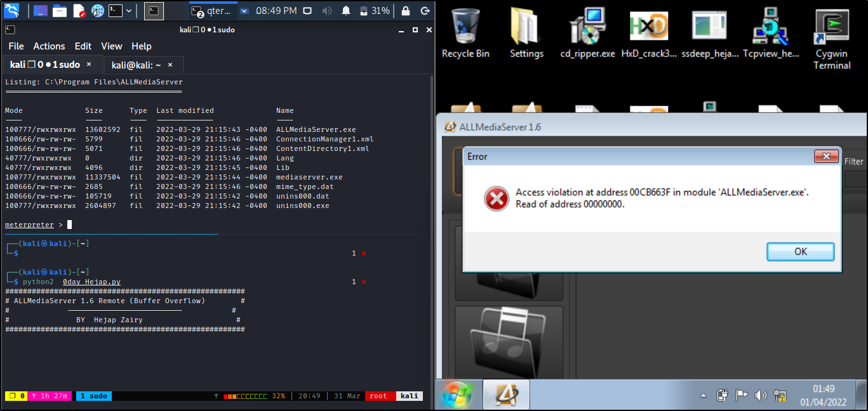Launch the terminal emulator from Kali panel
The width and height of the screenshot is (868, 411).
click(115, 11)
